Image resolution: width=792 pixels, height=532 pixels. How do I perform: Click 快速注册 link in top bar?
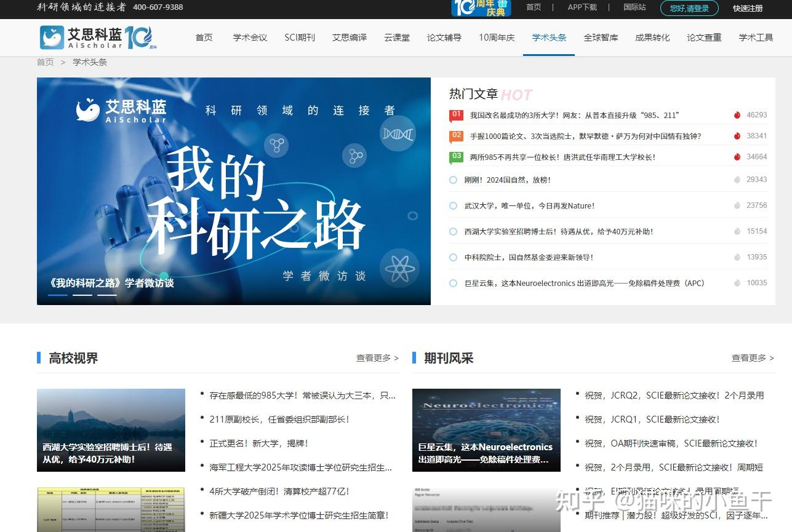pyautogui.click(x=748, y=8)
